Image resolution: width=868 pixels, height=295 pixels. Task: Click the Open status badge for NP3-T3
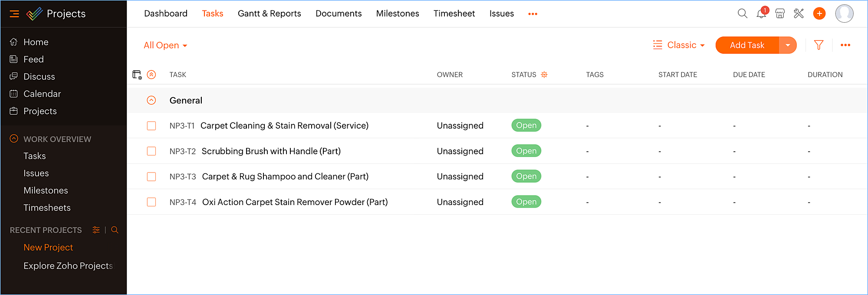pyautogui.click(x=526, y=176)
